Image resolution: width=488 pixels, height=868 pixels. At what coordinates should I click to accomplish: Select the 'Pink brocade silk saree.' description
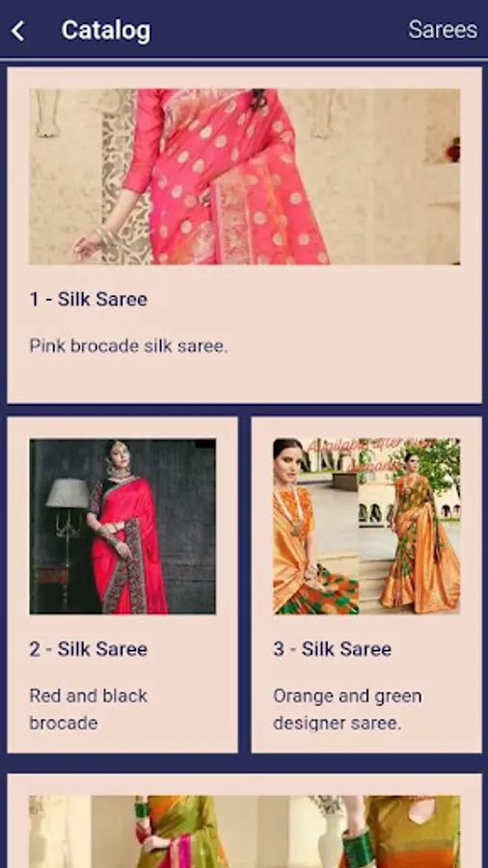pyautogui.click(x=128, y=346)
